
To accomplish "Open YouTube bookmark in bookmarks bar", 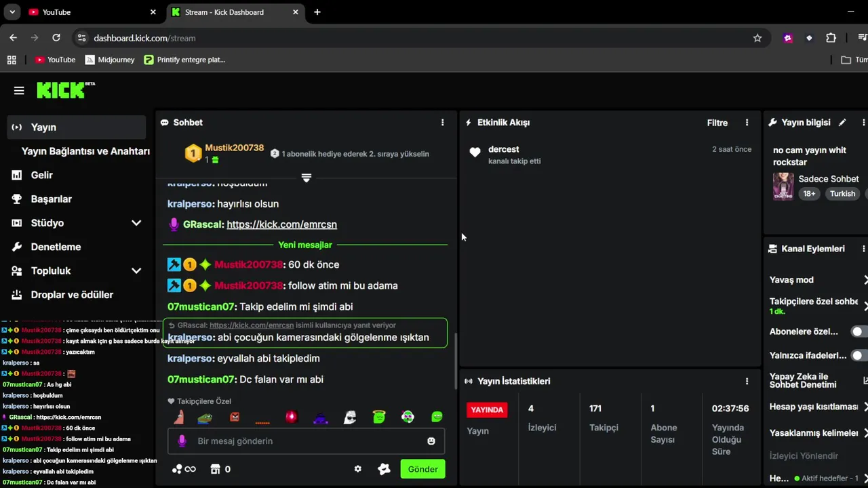I will coord(55,60).
